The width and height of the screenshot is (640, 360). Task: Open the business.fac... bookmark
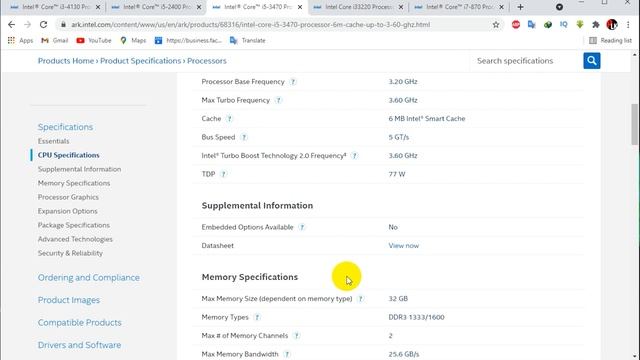click(x=188, y=40)
